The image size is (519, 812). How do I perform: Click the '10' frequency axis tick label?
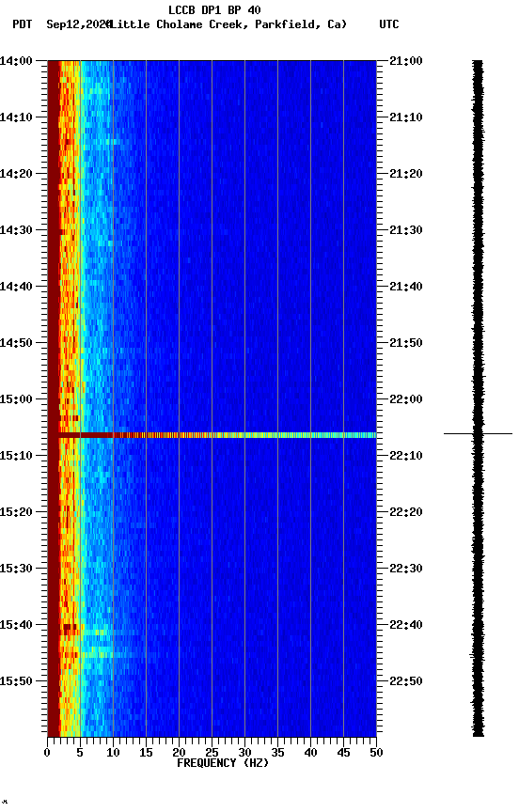[x=113, y=753]
